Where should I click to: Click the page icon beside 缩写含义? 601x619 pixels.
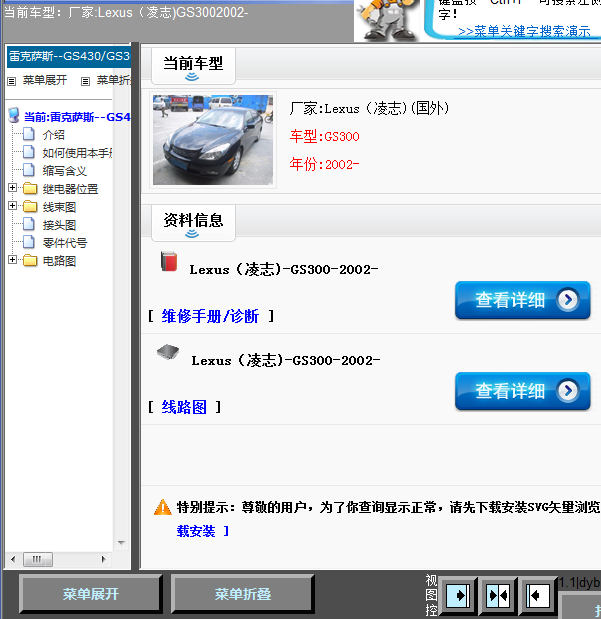point(28,170)
